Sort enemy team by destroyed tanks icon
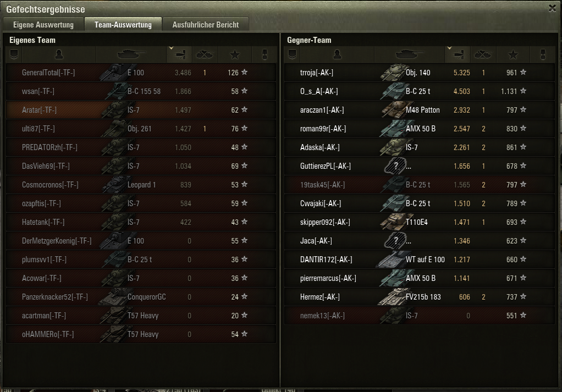 click(x=483, y=54)
